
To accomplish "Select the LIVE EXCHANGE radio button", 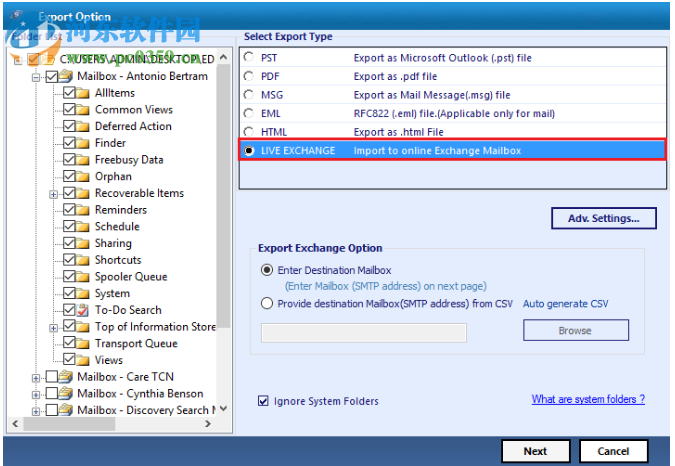I will (249, 151).
